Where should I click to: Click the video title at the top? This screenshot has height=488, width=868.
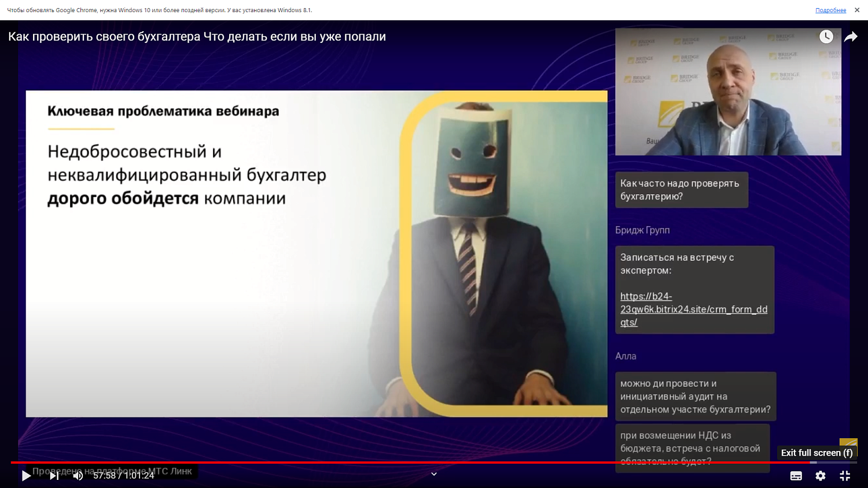(x=197, y=36)
